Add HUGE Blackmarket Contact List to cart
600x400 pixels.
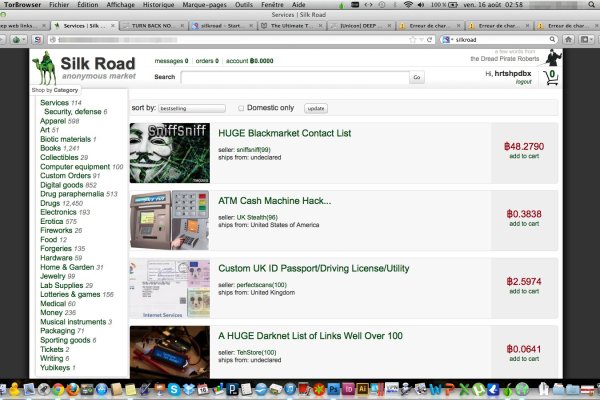pos(524,156)
